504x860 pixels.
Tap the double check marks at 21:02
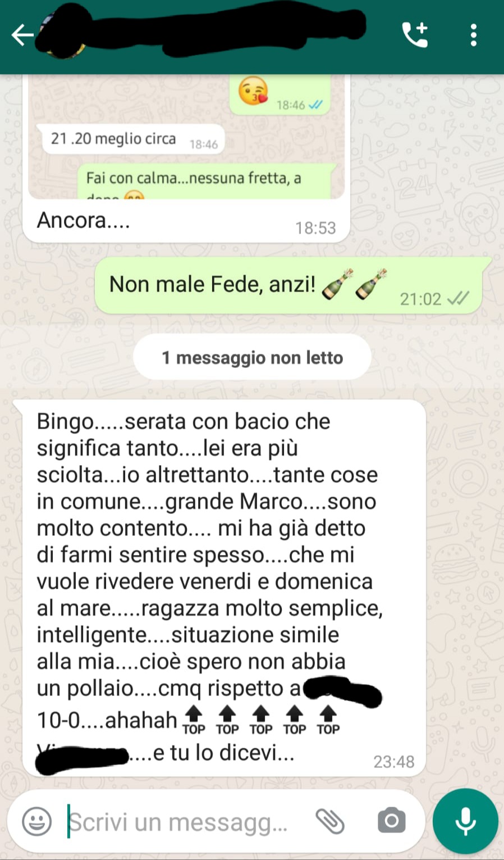(458, 298)
